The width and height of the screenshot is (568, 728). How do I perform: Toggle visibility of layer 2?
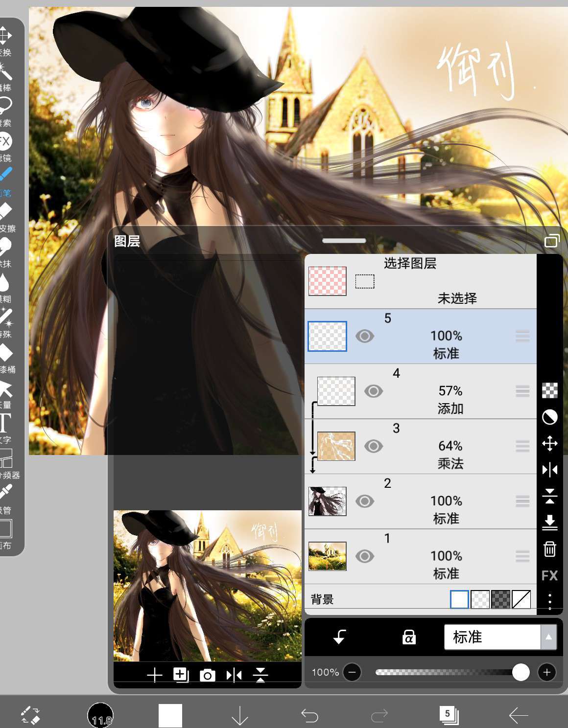click(365, 501)
